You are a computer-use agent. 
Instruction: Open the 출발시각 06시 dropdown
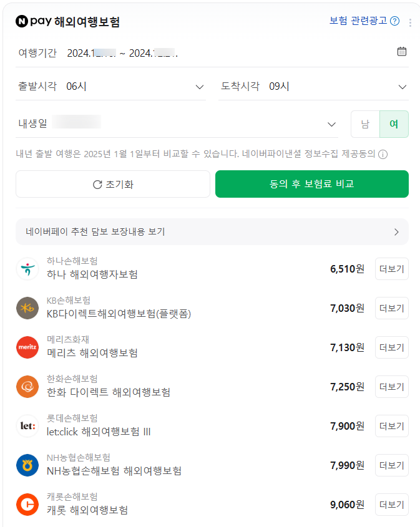[x=110, y=87]
